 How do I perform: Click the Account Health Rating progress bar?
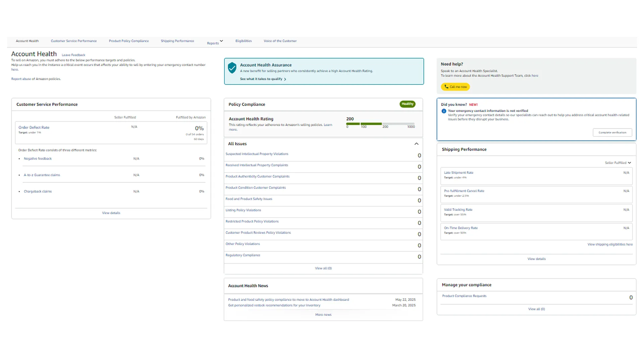380,124
